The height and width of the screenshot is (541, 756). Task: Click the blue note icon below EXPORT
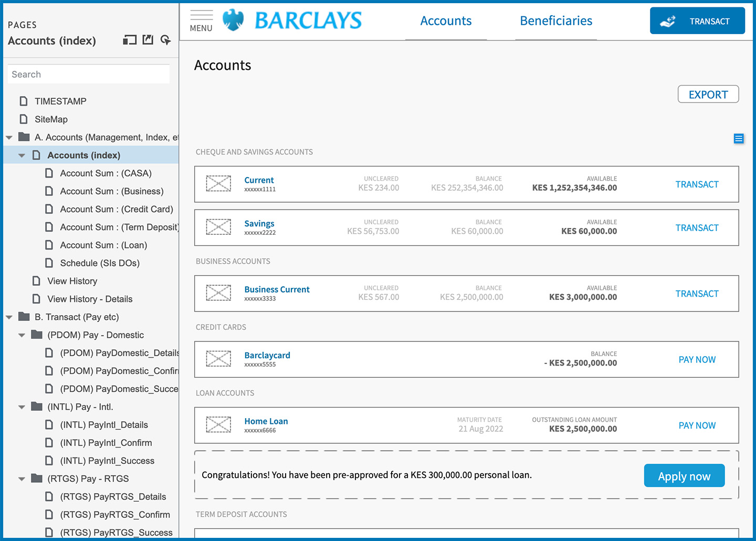coord(739,139)
